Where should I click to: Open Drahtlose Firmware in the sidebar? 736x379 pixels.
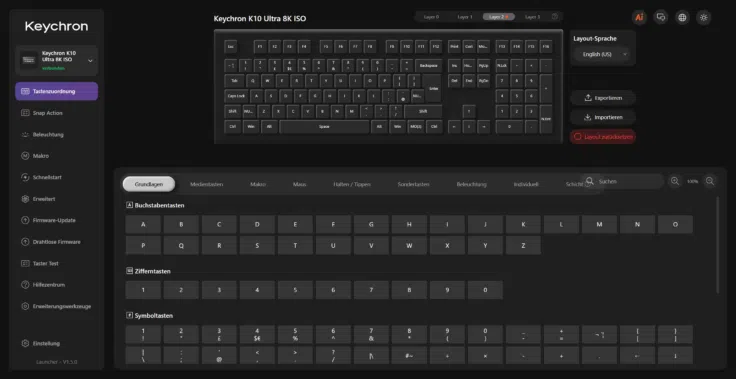pyautogui.click(x=57, y=242)
